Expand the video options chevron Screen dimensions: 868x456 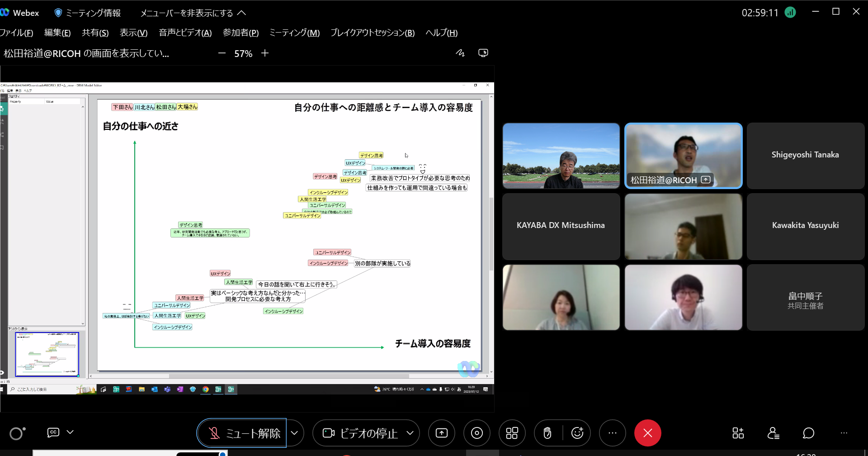pos(410,433)
